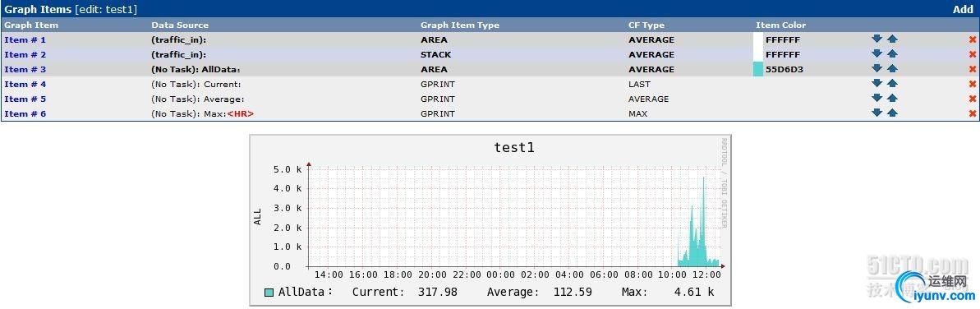Image resolution: width=980 pixels, height=309 pixels.
Task: Click Add to create a graph item
Action: (963, 9)
